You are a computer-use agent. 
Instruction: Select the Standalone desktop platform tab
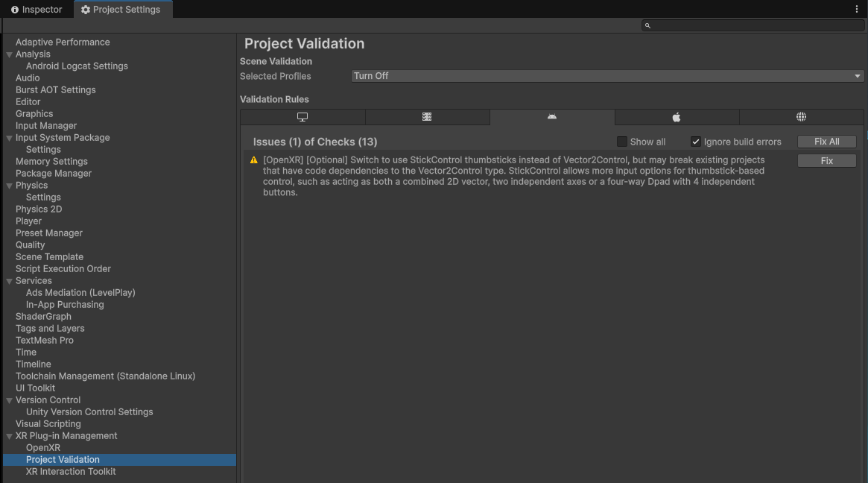(x=302, y=117)
